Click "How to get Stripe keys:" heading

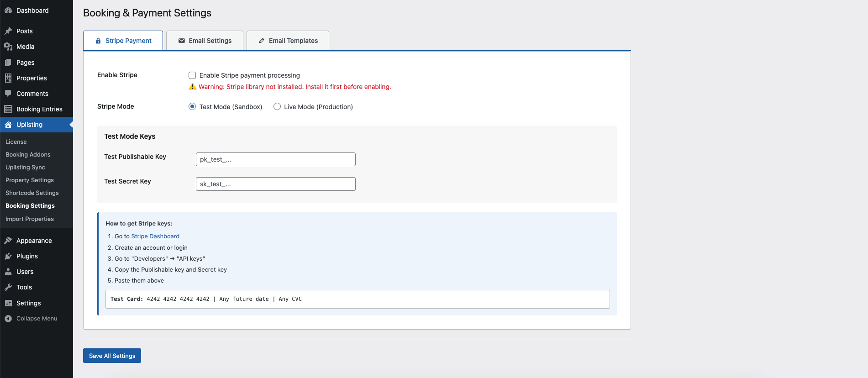pyautogui.click(x=139, y=223)
